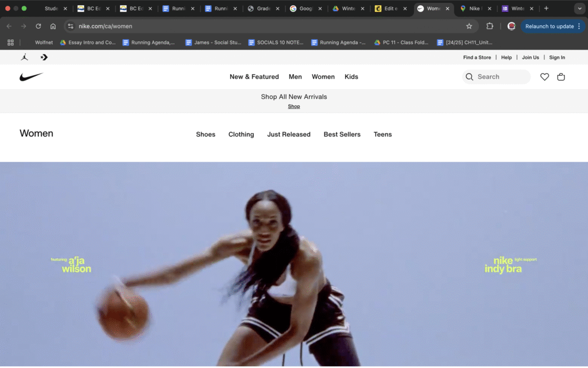Select Shoes in Women subnav
This screenshot has height=368, width=588.
point(206,135)
